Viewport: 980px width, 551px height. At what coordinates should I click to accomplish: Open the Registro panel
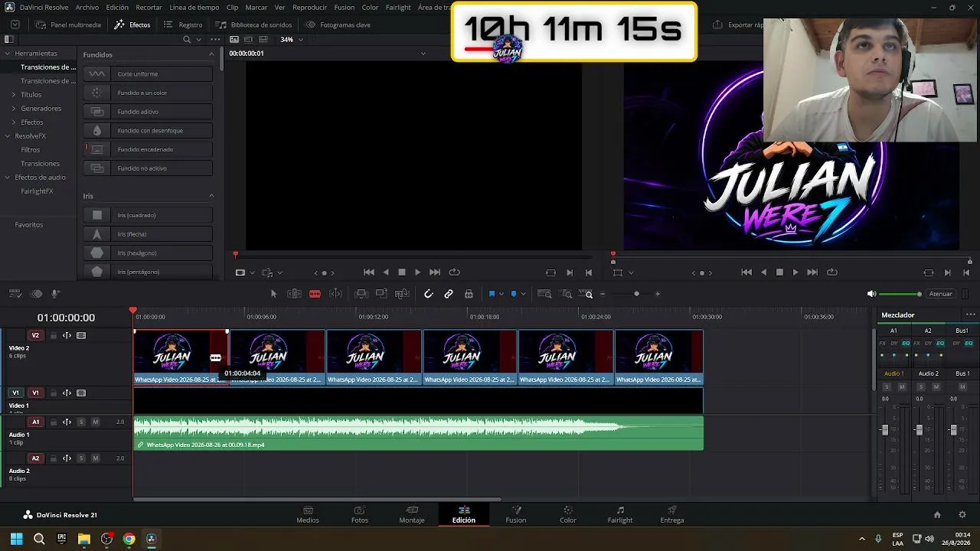point(183,24)
